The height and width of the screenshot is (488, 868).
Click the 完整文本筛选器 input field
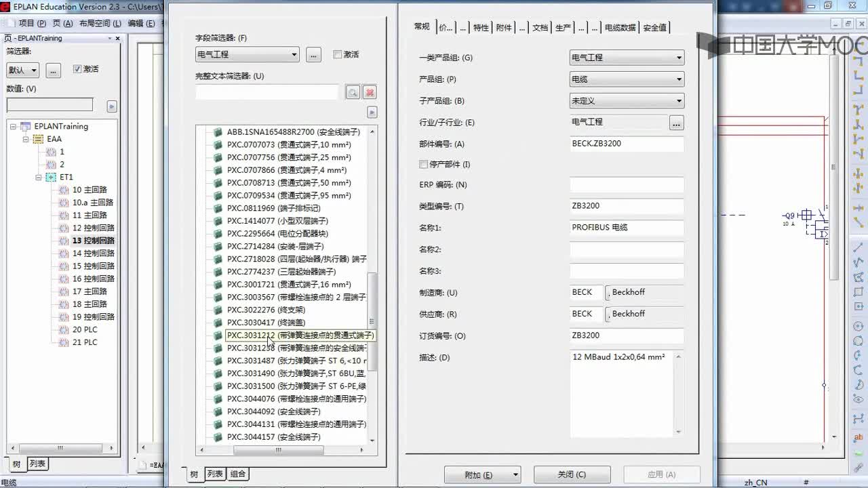[x=267, y=92]
